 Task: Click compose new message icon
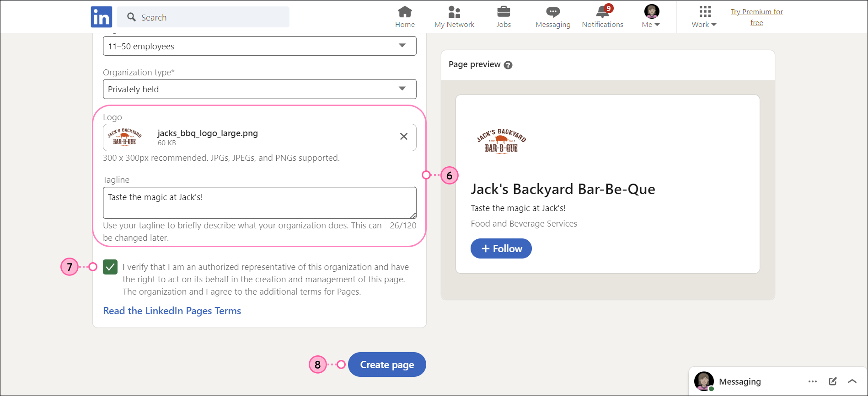tap(833, 381)
